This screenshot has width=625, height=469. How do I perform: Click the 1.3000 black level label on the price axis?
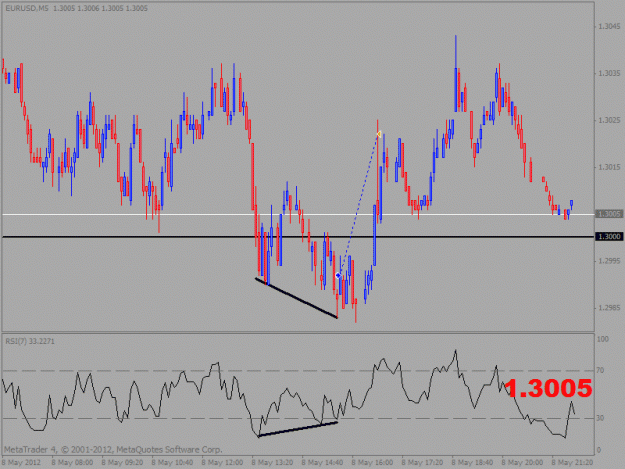609,236
